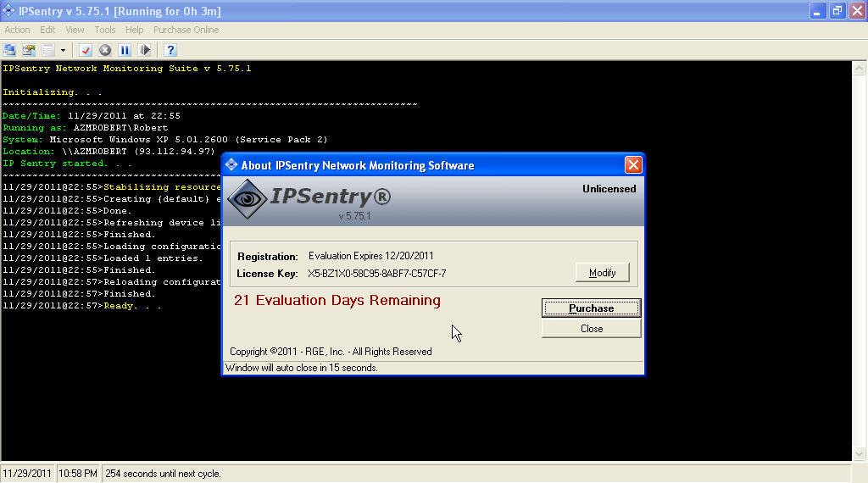Click '21 Evaluation Days Remaining' text

pyautogui.click(x=337, y=301)
